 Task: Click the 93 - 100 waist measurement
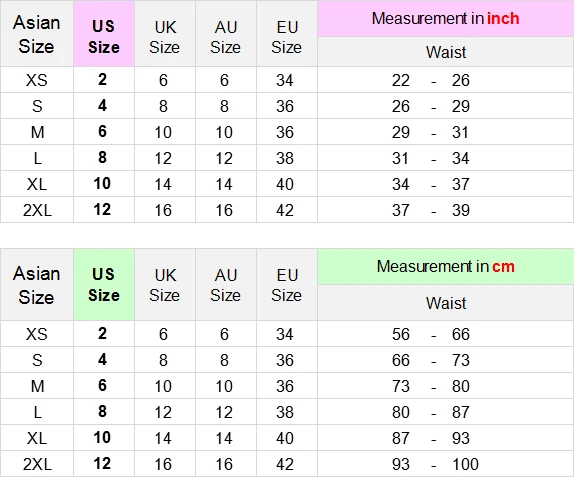pos(435,464)
